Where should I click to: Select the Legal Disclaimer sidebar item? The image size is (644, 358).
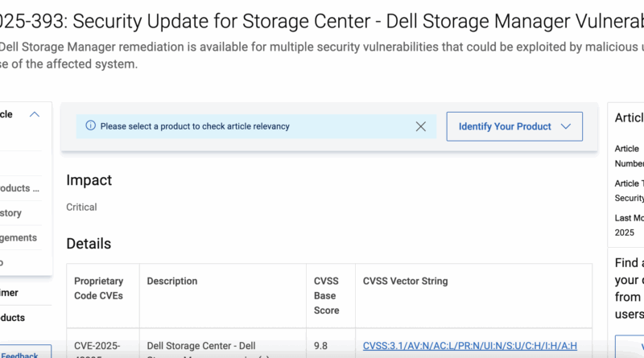pos(9,293)
